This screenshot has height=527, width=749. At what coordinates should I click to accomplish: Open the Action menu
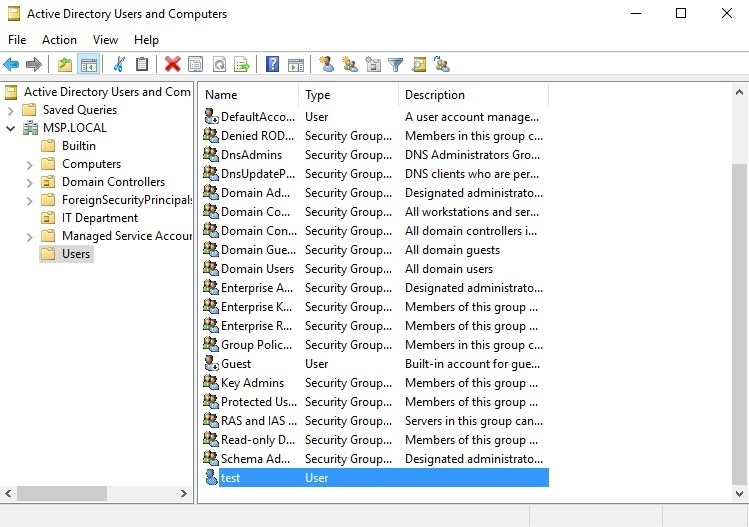tap(59, 40)
